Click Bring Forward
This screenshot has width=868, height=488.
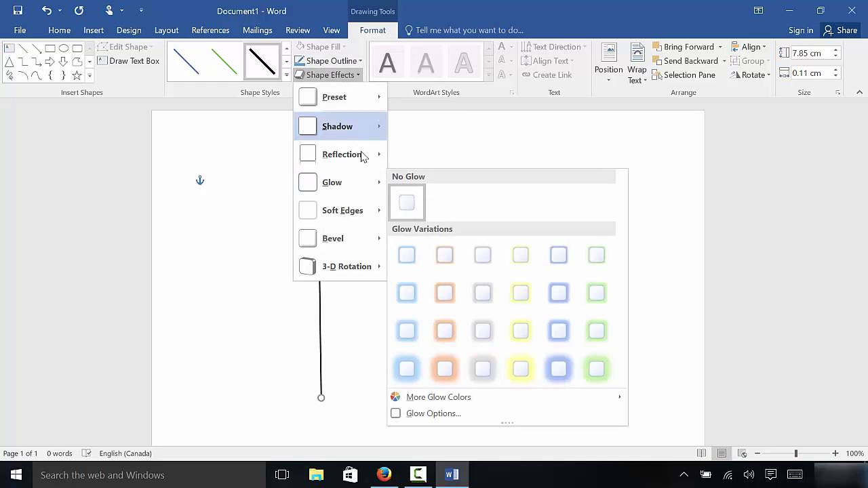coord(684,47)
